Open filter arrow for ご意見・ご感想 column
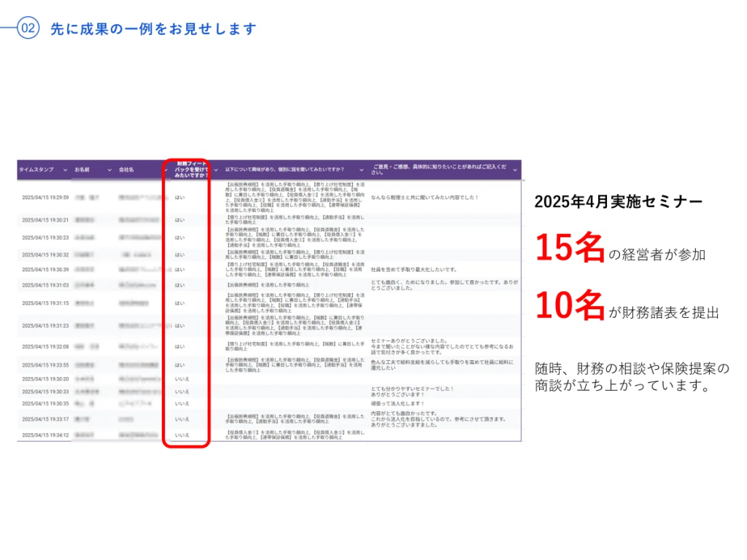This screenshot has width=747, height=560. tap(515, 170)
